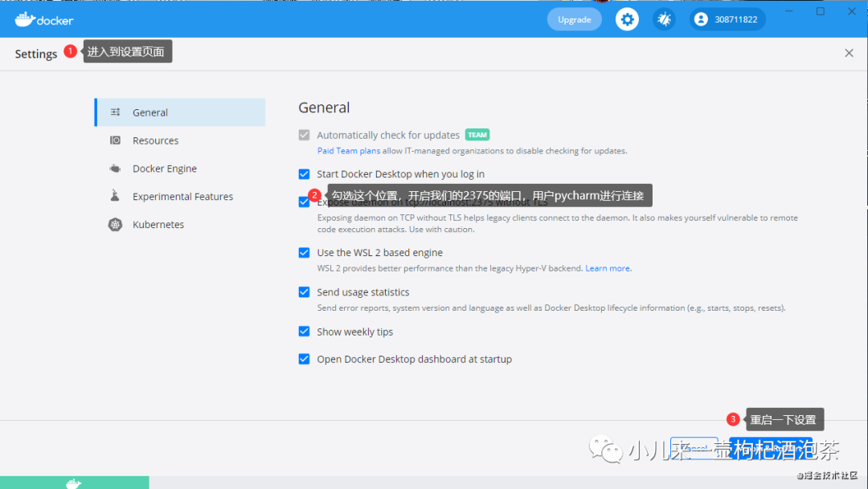Click the Docker whale logo
The width and height of the screenshot is (868, 489).
coord(43,20)
